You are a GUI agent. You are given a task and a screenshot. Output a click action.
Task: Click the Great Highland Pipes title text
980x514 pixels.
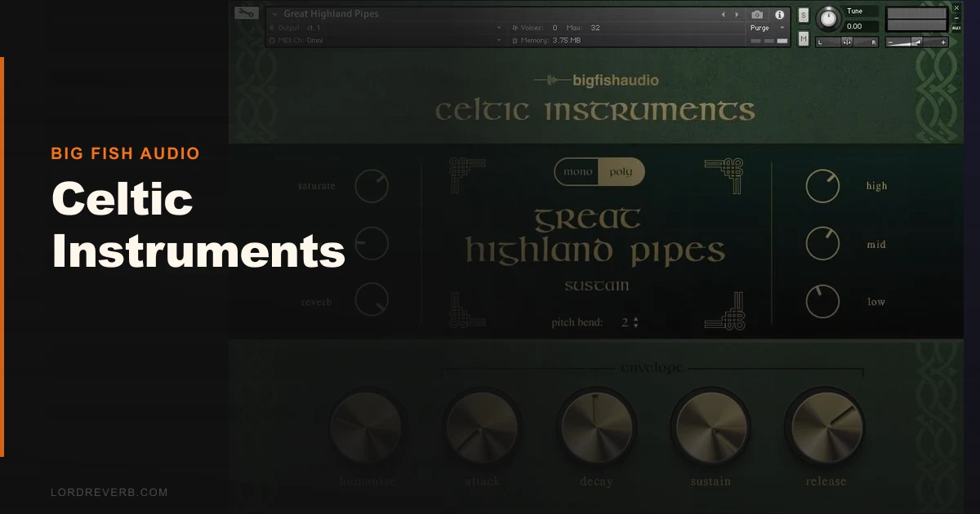click(595, 237)
